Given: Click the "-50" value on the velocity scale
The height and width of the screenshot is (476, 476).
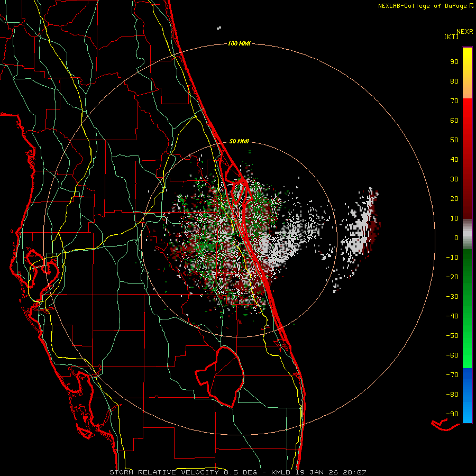Looking at the screenshot, I should tap(452, 336).
